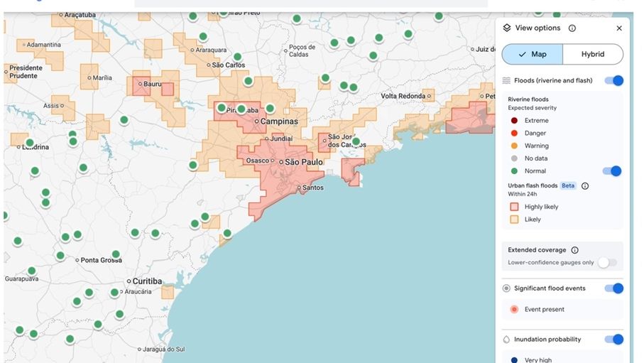The height and width of the screenshot is (363, 644).
Task: Click the green gauge near São José dos Campos
Action: pyautogui.click(x=356, y=141)
